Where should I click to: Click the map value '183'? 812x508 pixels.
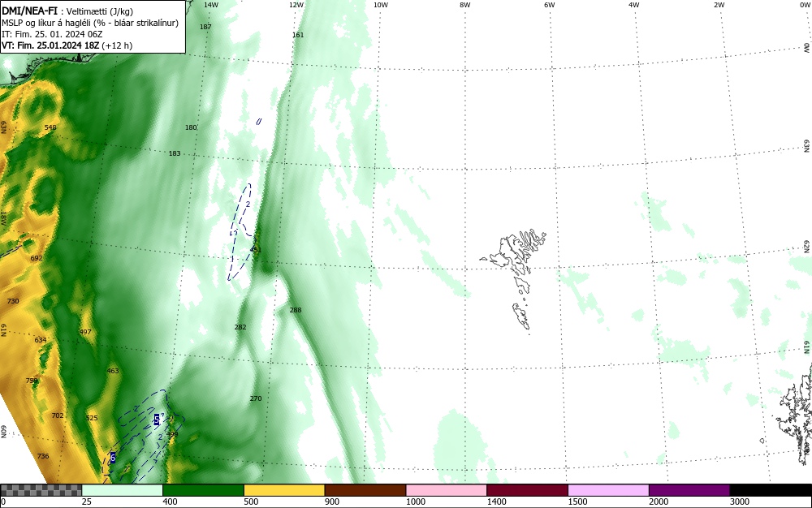175,153
